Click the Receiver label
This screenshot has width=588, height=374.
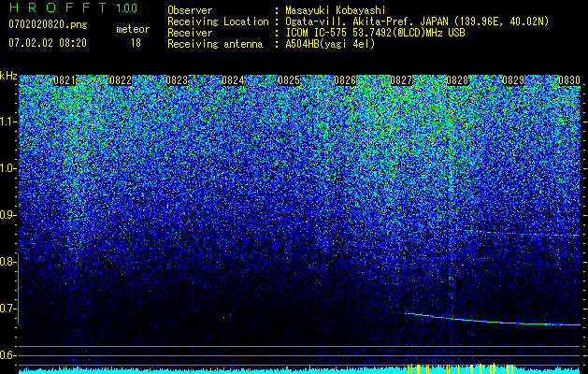pos(190,33)
